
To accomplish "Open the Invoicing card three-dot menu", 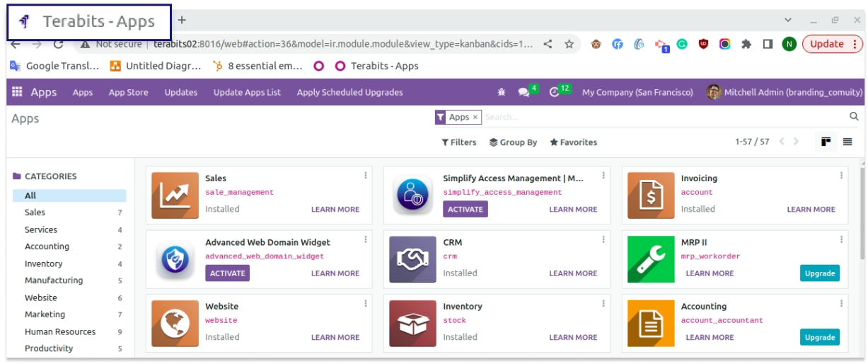I will click(x=841, y=176).
